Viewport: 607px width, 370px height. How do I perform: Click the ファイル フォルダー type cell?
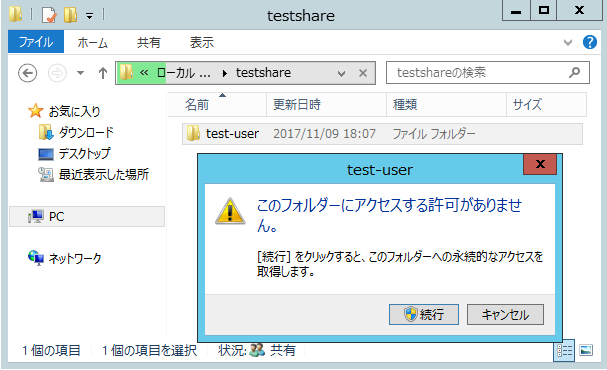[434, 134]
